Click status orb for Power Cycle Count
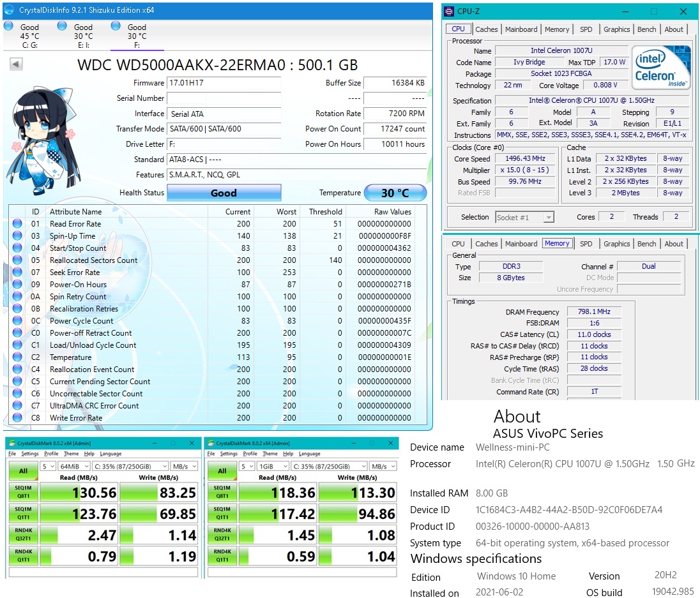Viewport: 700px width, 598px height. 17,320
